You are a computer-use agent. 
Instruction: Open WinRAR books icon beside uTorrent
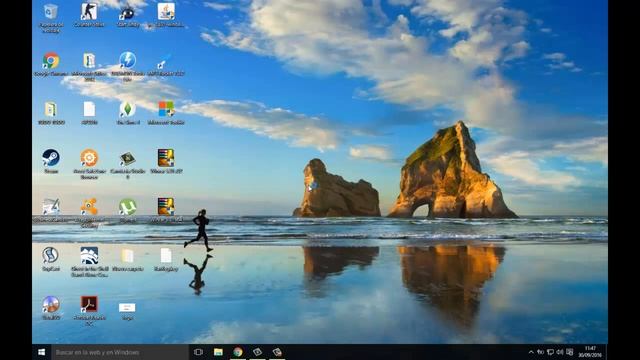pos(166,207)
